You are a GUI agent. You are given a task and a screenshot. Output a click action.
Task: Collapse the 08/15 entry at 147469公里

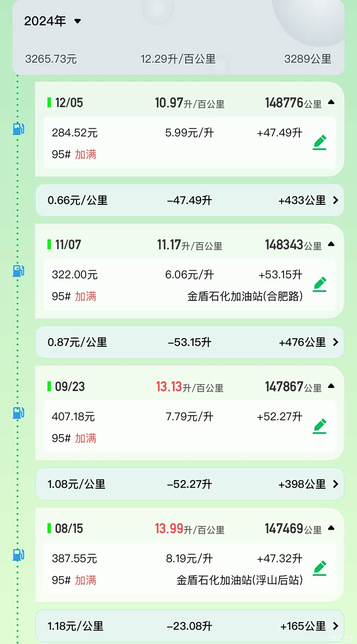[331, 529]
